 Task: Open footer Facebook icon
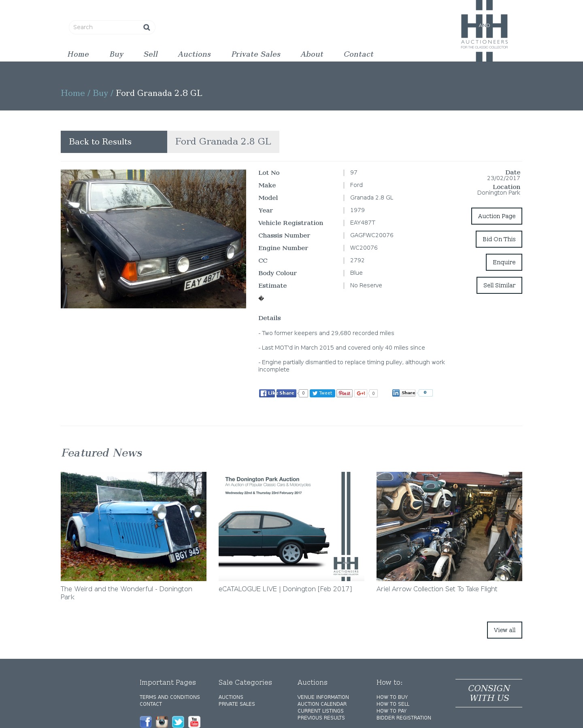click(146, 722)
